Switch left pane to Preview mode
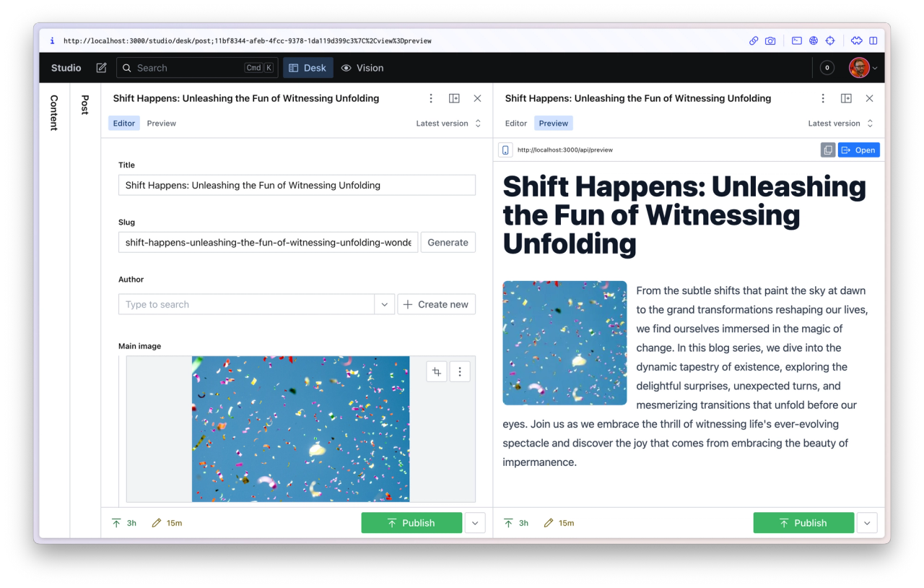The image size is (924, 588). 161,123
